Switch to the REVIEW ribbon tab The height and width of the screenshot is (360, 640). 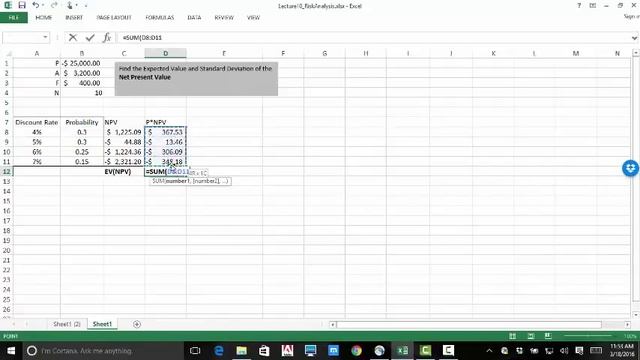pyautogui.click(x=224, y=18)
